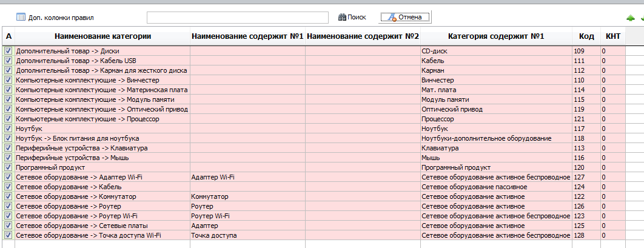Click the КНТ column header
Screen dimensions: 644x248
[613, 36]
